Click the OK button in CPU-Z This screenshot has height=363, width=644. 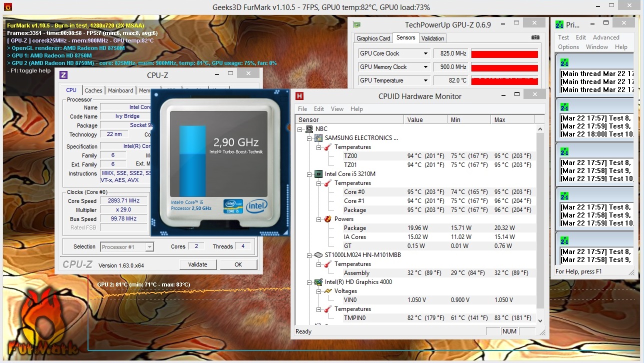[238, 264]
